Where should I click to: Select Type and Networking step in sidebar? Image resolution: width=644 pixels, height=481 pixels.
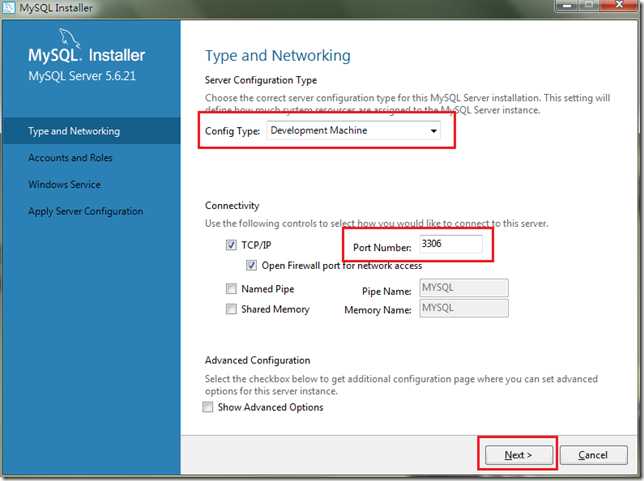(91, 131)
